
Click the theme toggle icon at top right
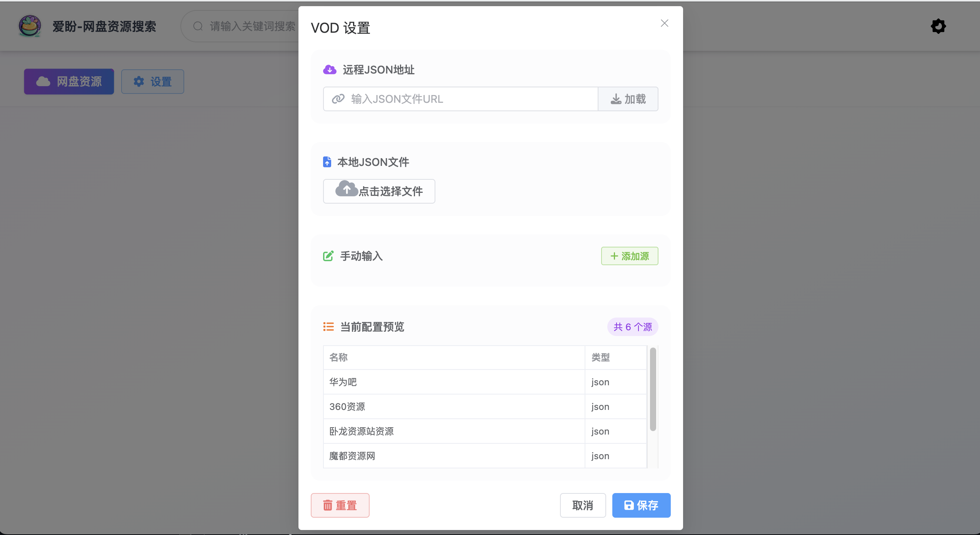click(x=938, y=26)
